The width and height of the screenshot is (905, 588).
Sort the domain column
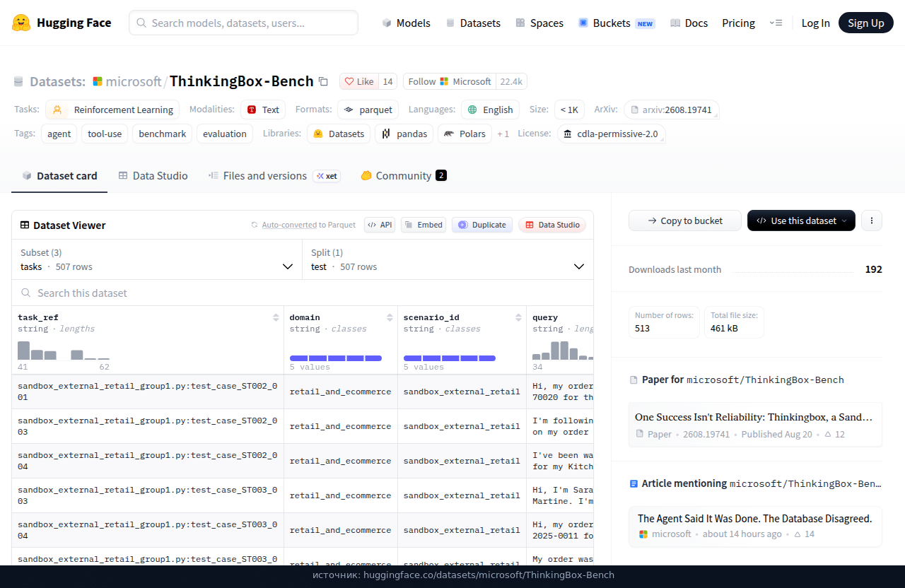pos(390,317)
